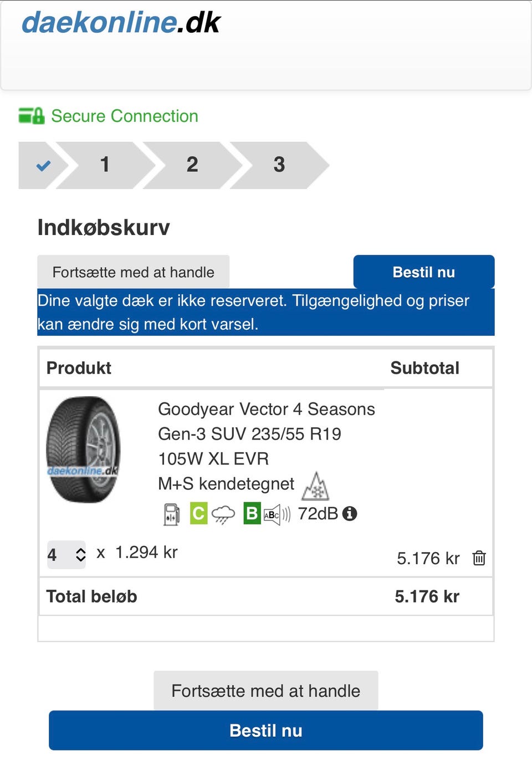
Task: Go to checkout step 3
Action: coord(279,165)
